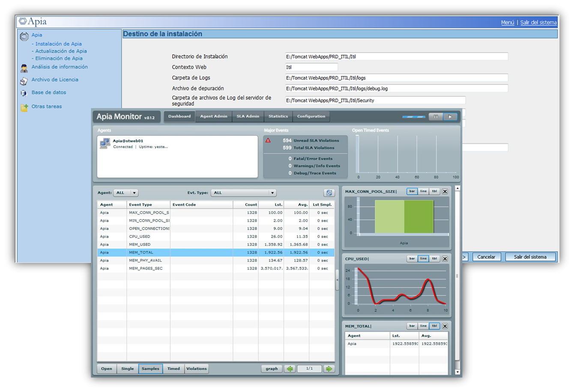Sort table by Event Type column header

point(148,205)
